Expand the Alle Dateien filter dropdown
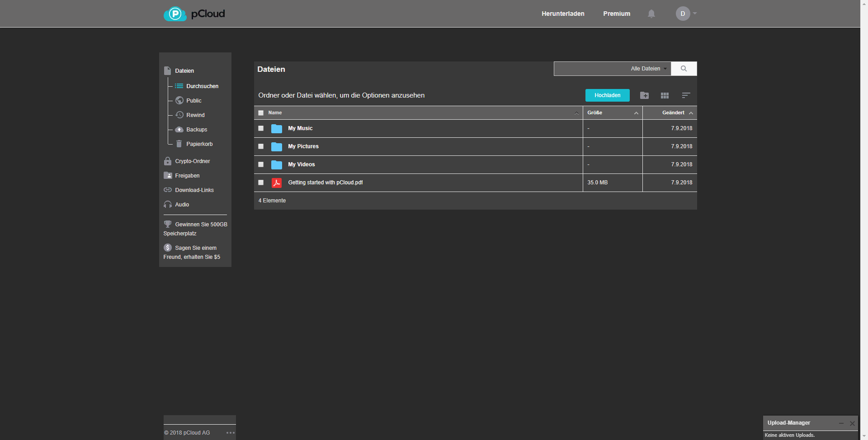The height and width of the screenshot is (440, 868). 649,69
